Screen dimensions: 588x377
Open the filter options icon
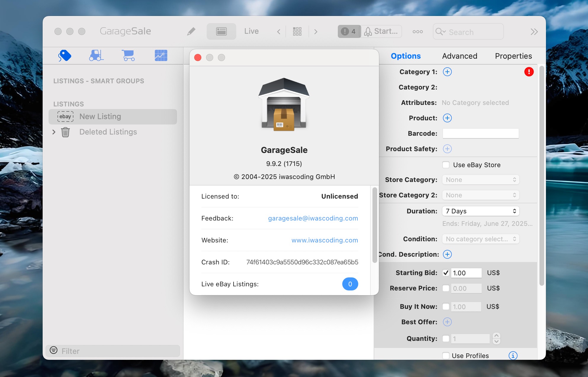(x=54, y=350)
